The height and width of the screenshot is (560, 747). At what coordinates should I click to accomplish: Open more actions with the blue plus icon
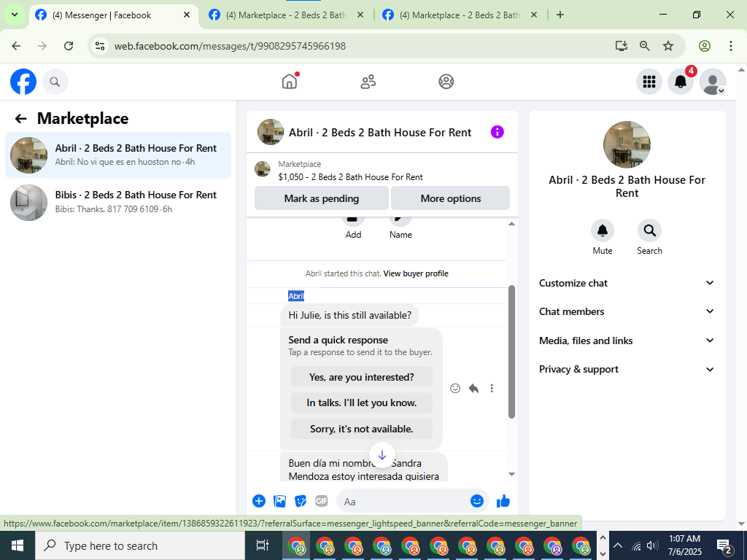pyautogui.click(x=259, y=501)
